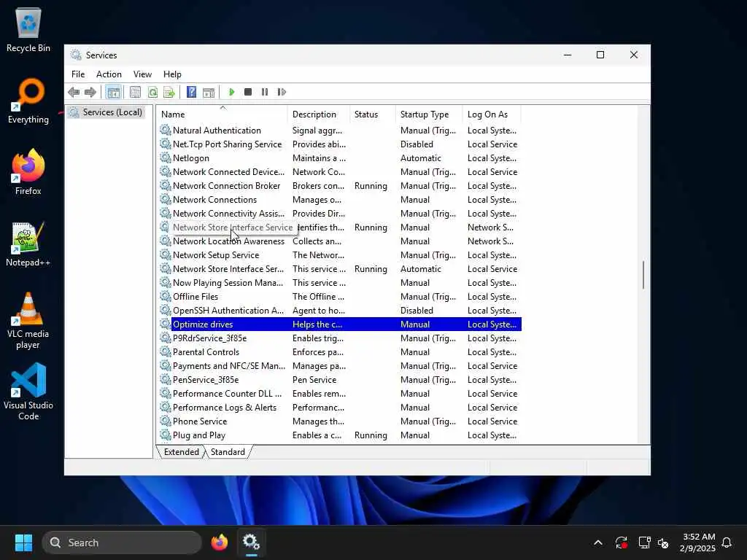Click gear icon beside Plug and Play
Image resolution: width=747 pixels, height=560 pixels.
pos(166,435)
